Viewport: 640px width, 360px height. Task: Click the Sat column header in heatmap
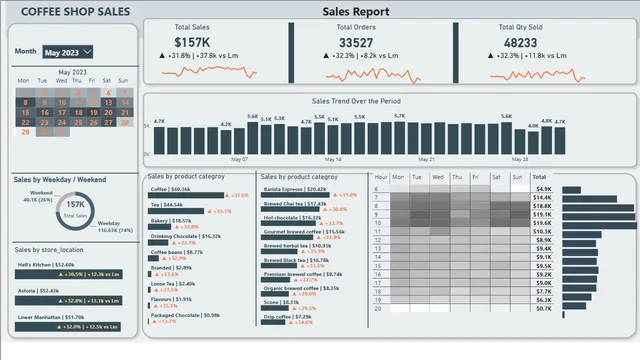(496, 177)
